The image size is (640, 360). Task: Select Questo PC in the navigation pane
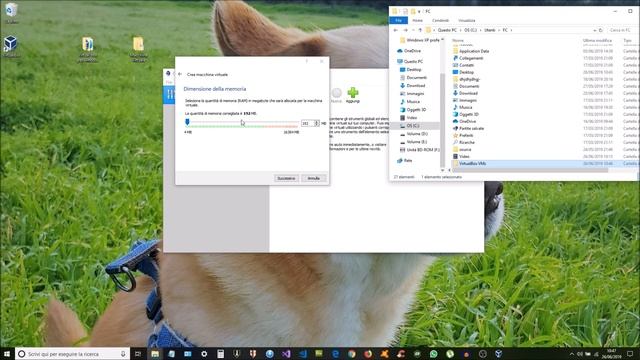pyautogui.click(x=413, y=61)
